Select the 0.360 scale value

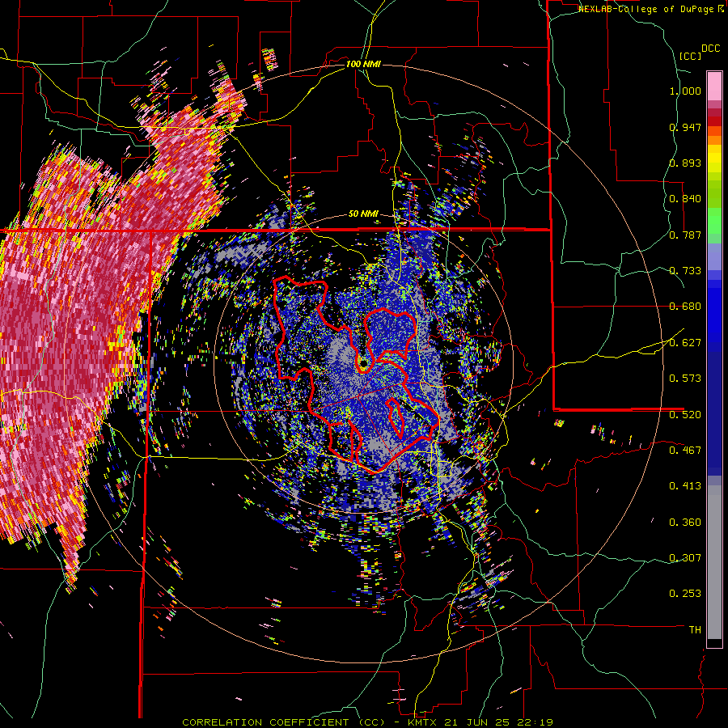pyautogui.click(x=685, y=523)
